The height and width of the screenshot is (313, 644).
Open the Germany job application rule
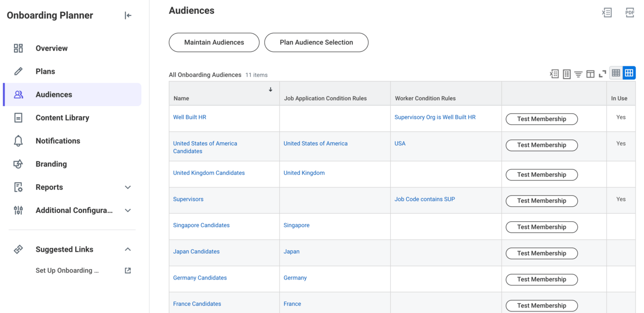coord(295,278)
